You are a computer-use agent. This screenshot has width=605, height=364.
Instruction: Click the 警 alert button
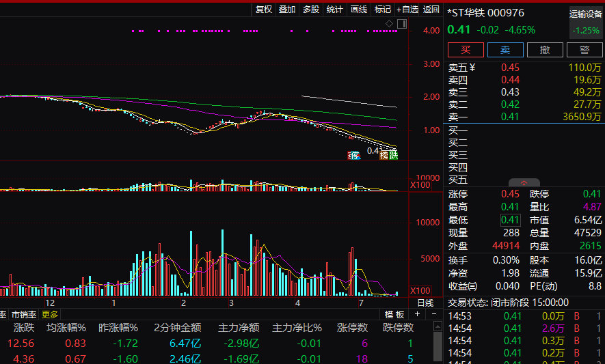point(584,50)
